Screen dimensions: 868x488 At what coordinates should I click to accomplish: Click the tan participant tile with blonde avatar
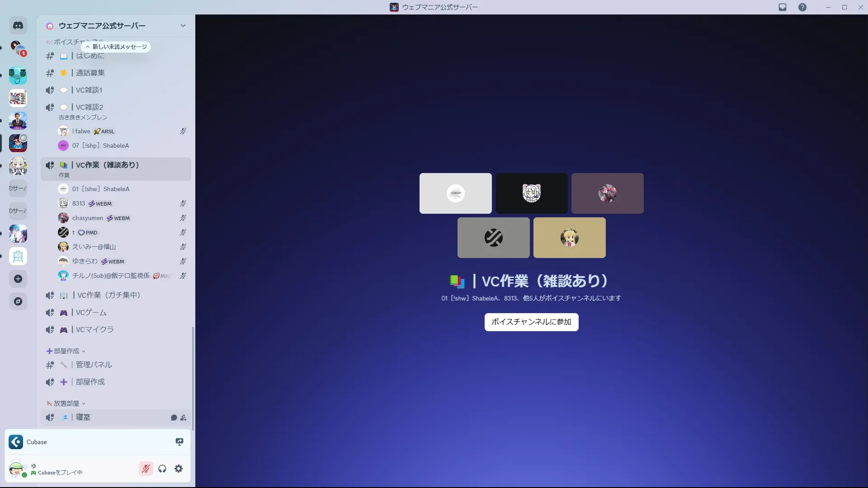569,238
